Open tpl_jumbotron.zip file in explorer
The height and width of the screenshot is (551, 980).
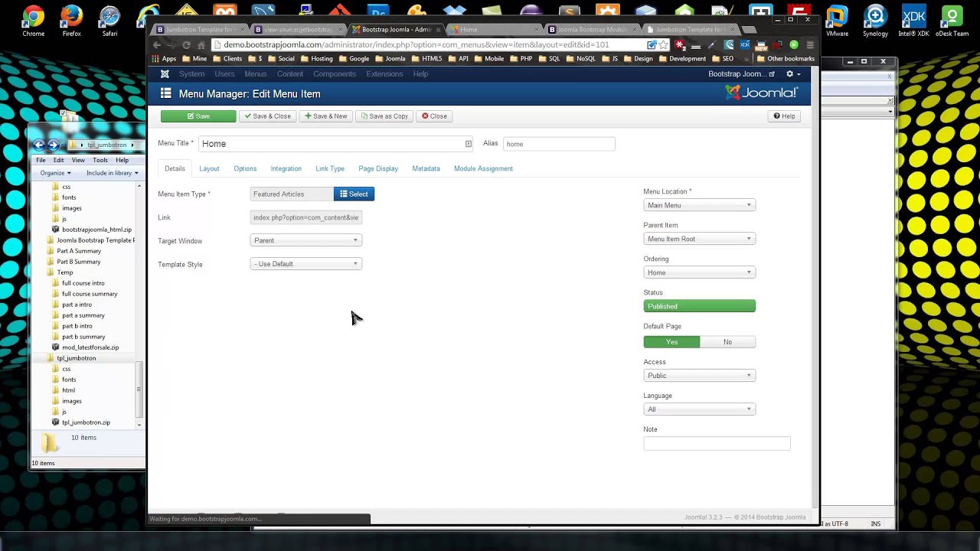86,422
